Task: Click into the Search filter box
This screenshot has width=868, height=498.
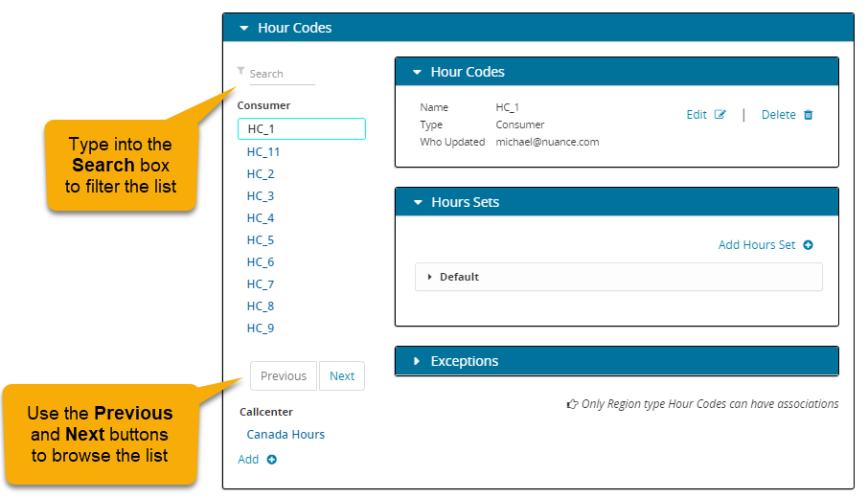Action: click(x=281, y=74)
